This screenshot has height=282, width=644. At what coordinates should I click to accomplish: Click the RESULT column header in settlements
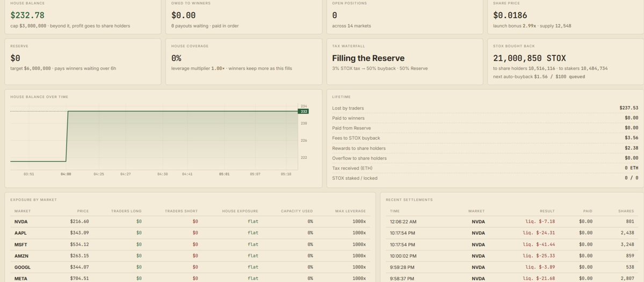tap(547, 211)
